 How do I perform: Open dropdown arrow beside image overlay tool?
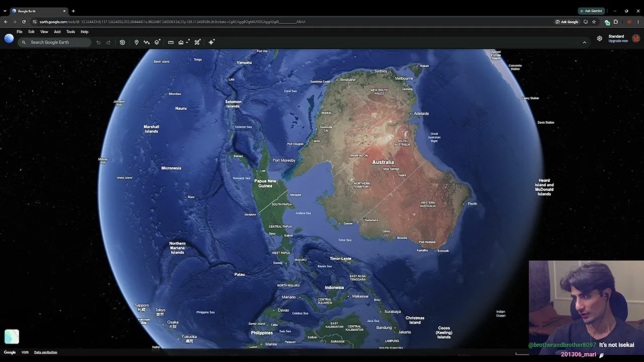pyautogui.click(x=187, y=42)
